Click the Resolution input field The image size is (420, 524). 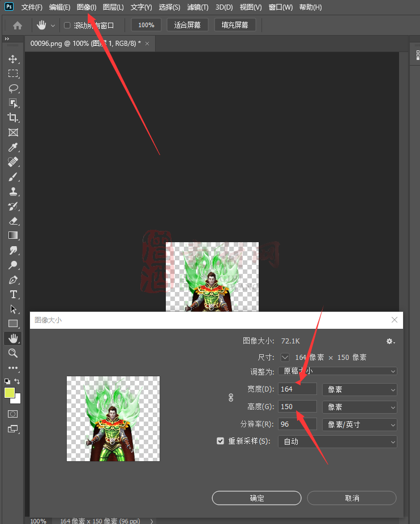coord(297,424)
